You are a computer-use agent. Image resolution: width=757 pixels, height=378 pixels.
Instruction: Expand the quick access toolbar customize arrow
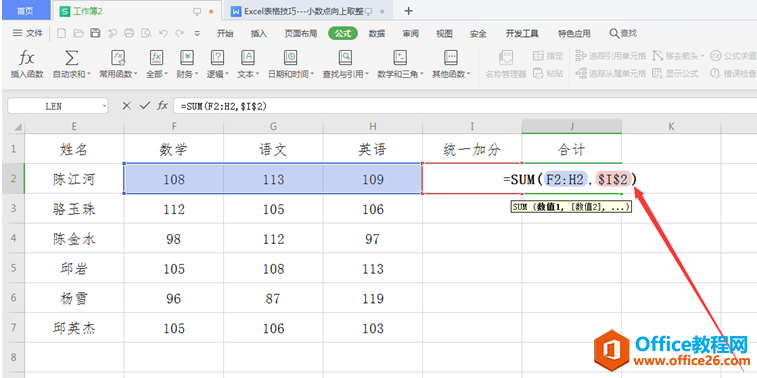pyautogui.click(x=197, y=33)
